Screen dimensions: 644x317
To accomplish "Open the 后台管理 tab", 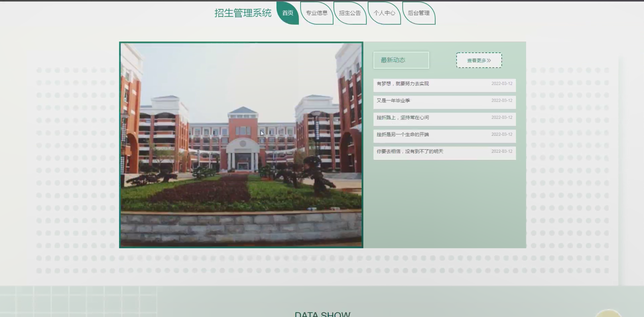I will coord(419,13).
